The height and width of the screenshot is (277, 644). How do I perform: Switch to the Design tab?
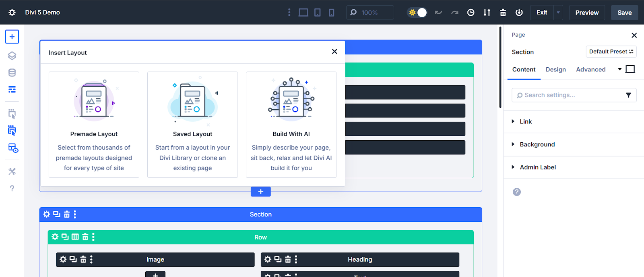(x=556, y=69)
